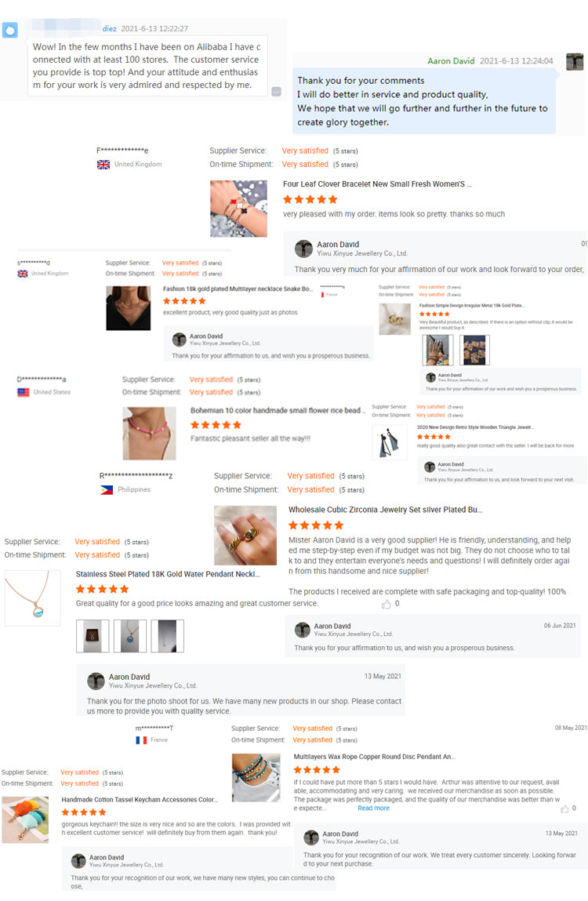This screenshot has height=901, width=588.
Task: Click the Philippines flag icon
Action: coord(107,490)
